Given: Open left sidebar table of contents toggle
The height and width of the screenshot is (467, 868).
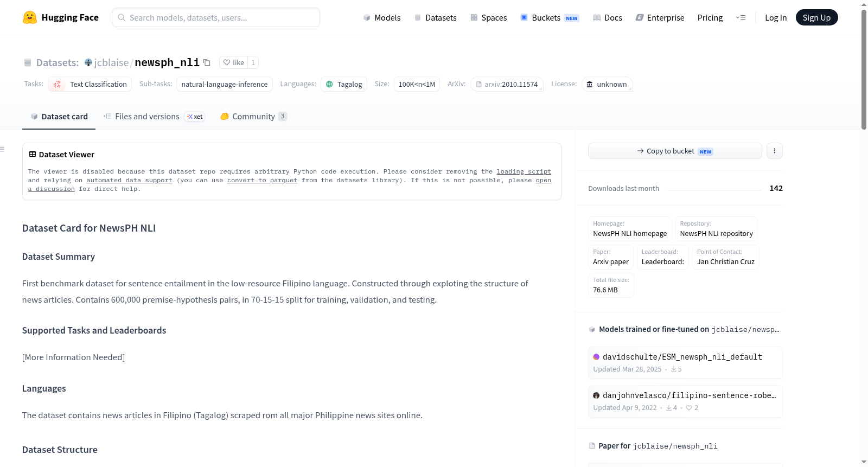Looking at the screenshot, I should tap(2, 149).
